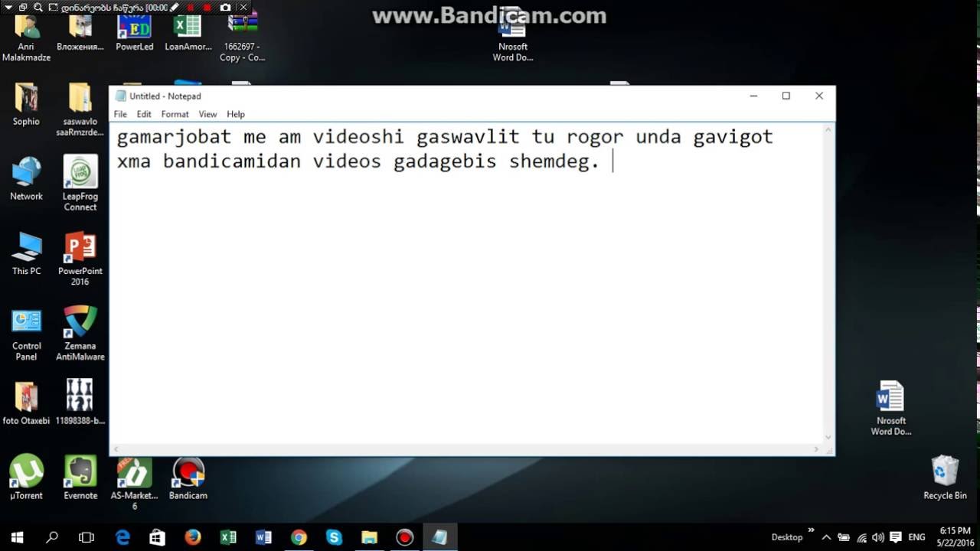Select the PowerPoint 2016 desktop shortcut
The image size is (980, 551).
point(80,259)
